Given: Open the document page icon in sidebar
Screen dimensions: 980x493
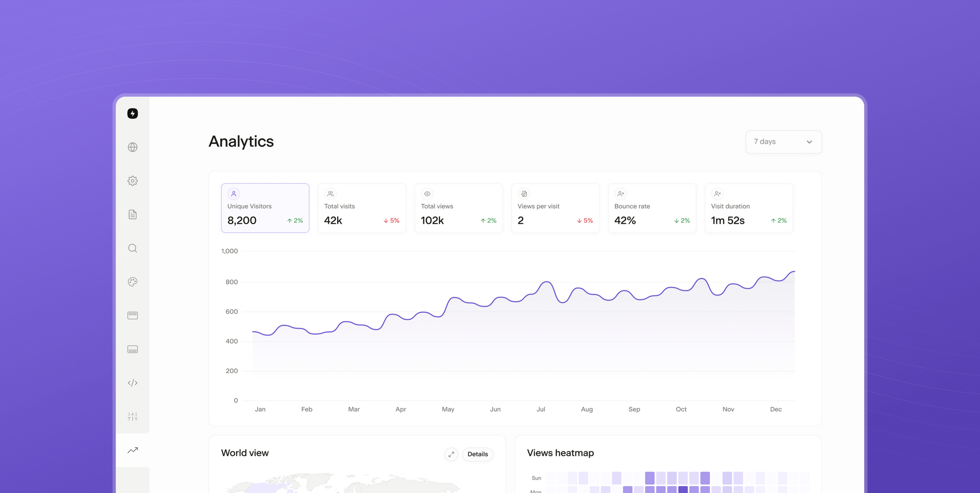Looking at the screenshot, I should tap(132, 214).
